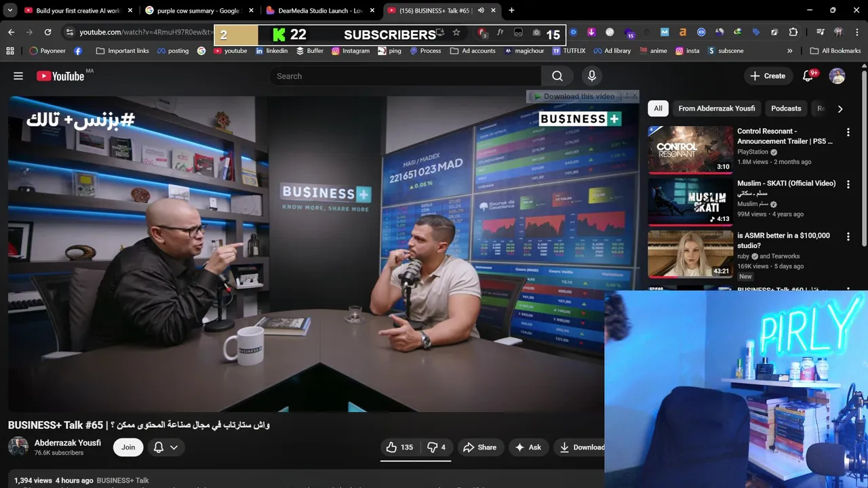This screenshot has width=868, height=488.
Task: Go to YouTube home via logo
Action: 60,76
